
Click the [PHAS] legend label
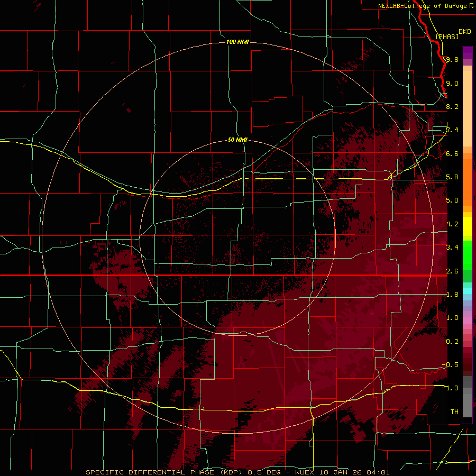pyautogui.click(x=447, y=36)
